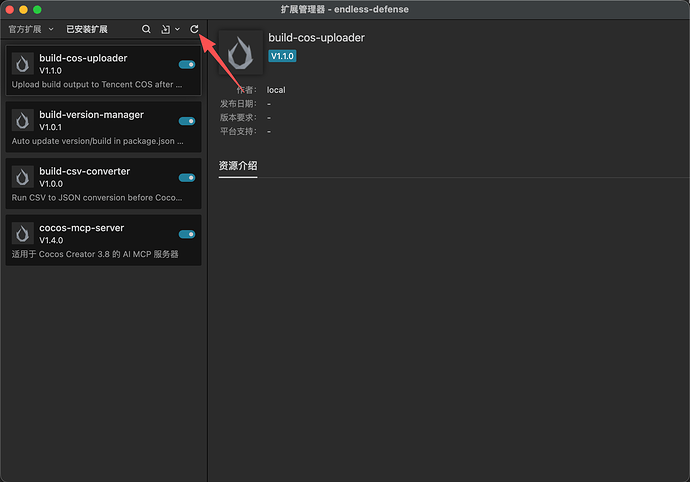The width and height of the screenshot is (690, 482).
Task: Close the 扩展管理器 window with red button
Action: click(x=10, y=10)
